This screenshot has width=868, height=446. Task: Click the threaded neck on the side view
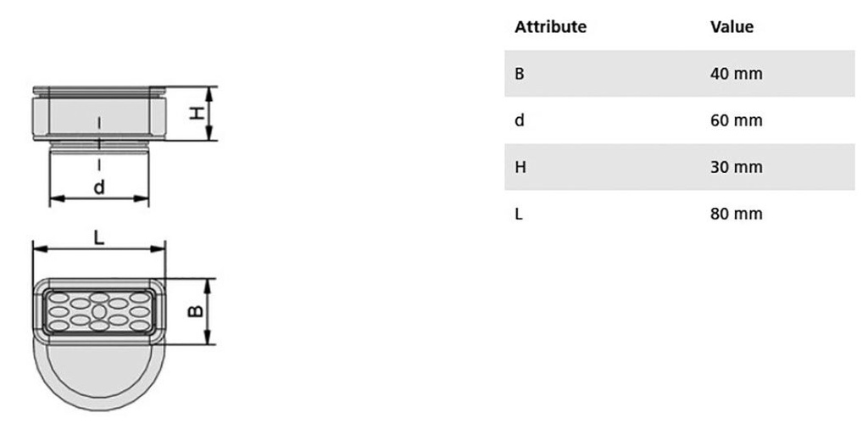tap(98, 148)
